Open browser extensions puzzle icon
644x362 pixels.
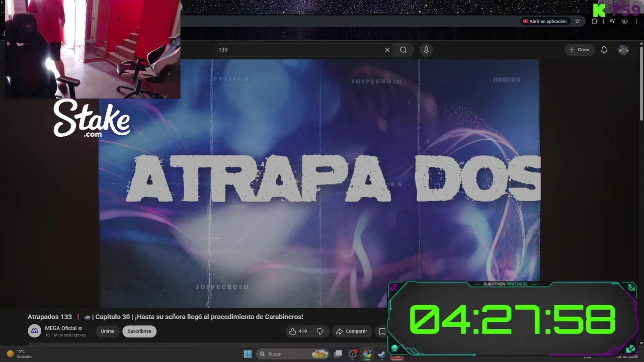tap(595, 21)
